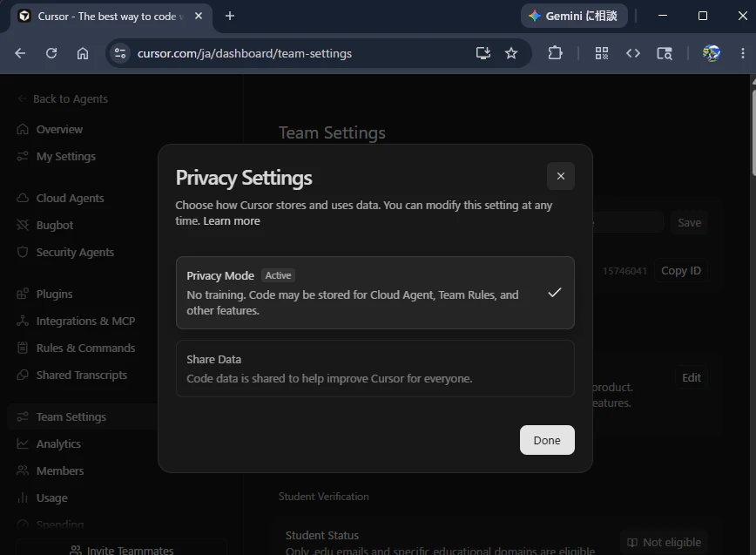
Task: Click the code brackets extension icon
Action: click(x=632, y=53)
